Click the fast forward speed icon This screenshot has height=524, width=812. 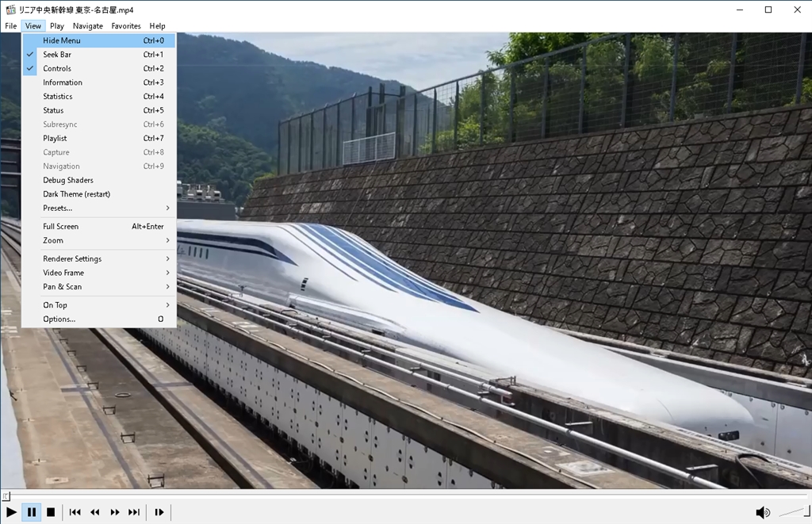pos(114,512)
